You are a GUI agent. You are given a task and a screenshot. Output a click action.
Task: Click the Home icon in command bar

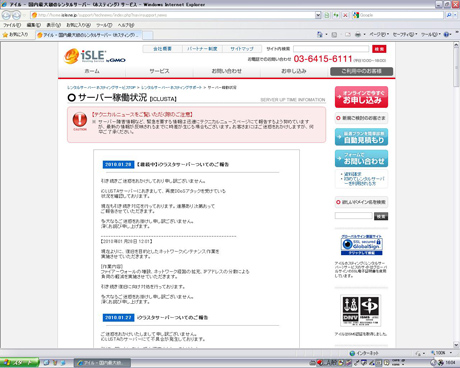[x=319, y=34]
